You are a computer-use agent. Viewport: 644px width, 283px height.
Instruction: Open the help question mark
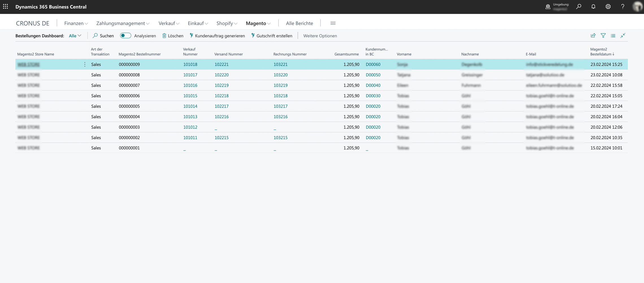[x=623, y=7]
